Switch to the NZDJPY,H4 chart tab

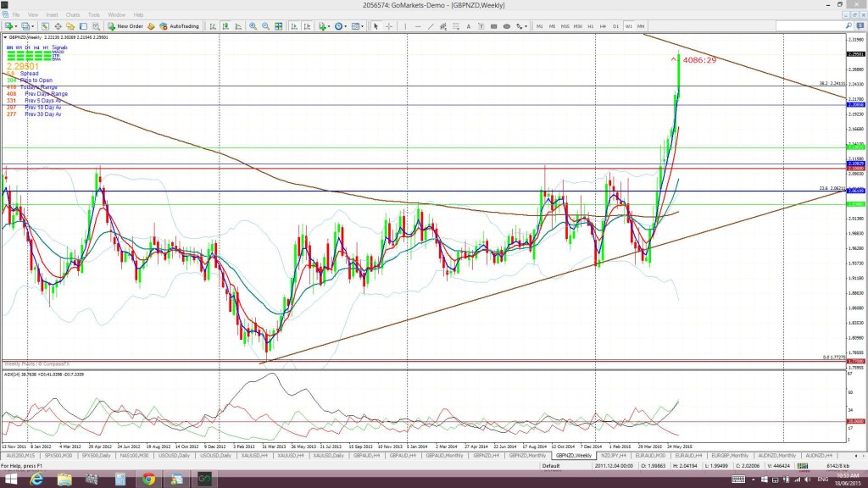(x=614, y=455)
